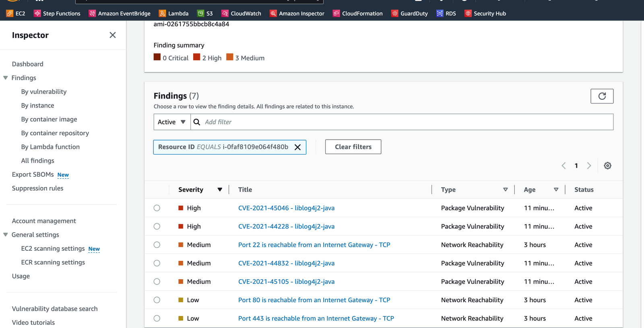Open Account management page

click(x=44, y=221)
